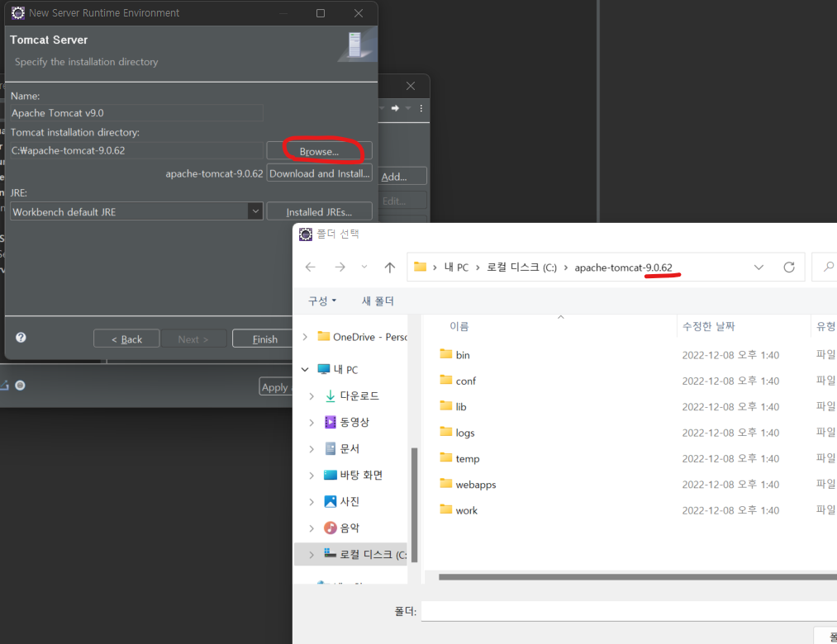Click sidebar vertical scrollbar in folder picker
This screenshot has height=644, width=837.
pyautogui.click(x=414, y=504)
